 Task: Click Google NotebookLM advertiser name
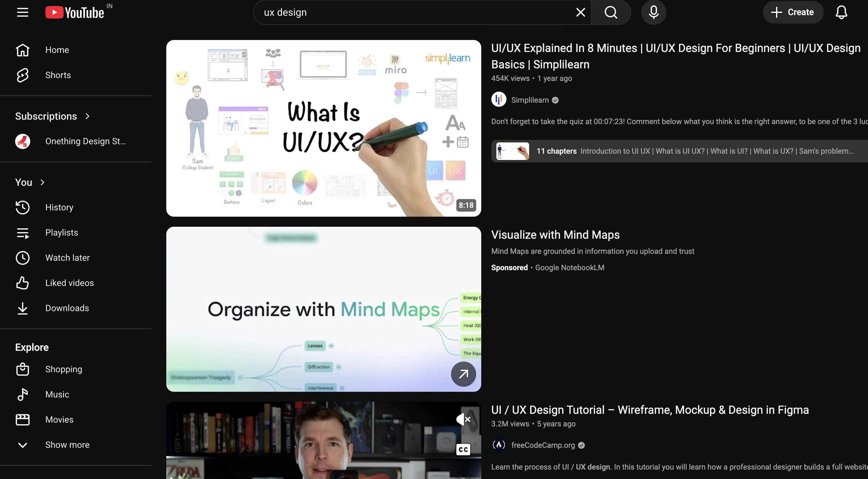click(570, 268)
